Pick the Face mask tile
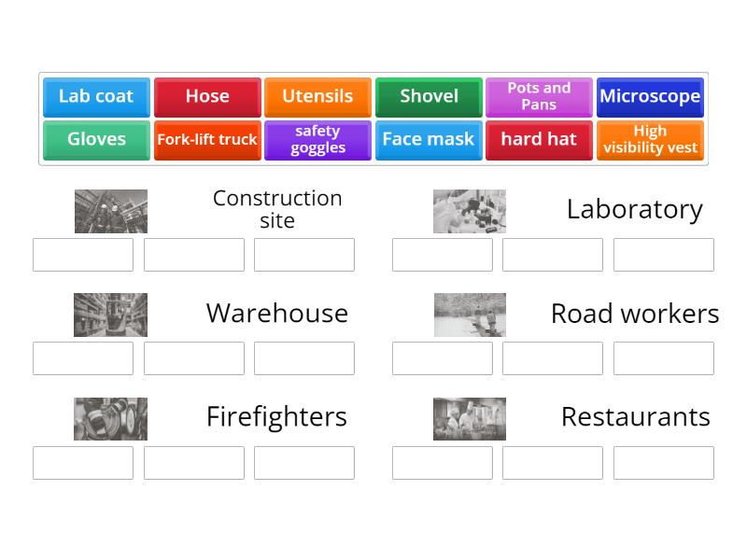Viewport: 747px width, 560px height. coord(429,139)
